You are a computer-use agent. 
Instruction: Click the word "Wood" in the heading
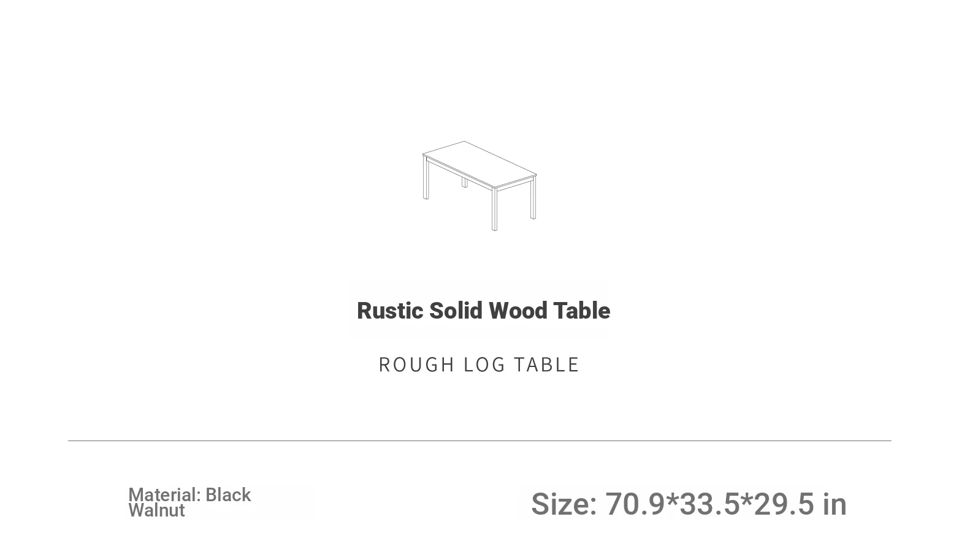(518, 311)
